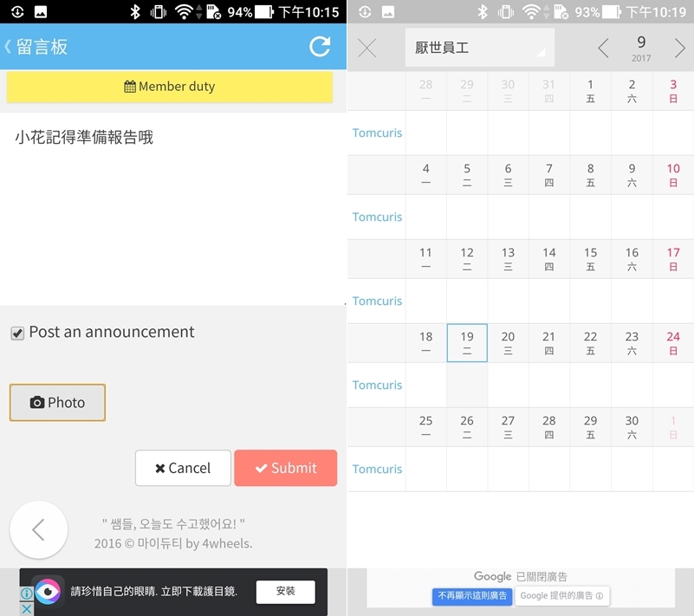Tap 安裝 in the bottom ad banner
The image size is (694, 616).
[x=285, y=591]
